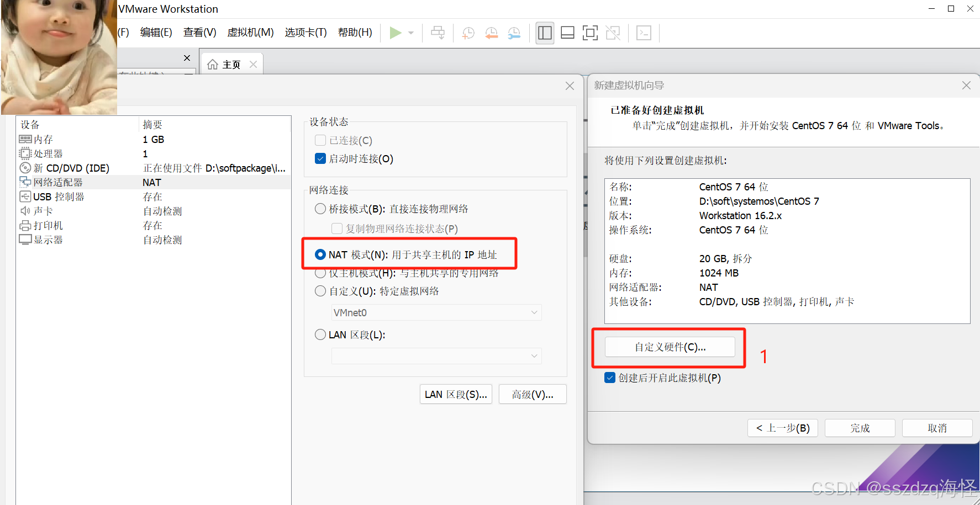Click the console view toolbar icon
This screenshot has width=980, height=505.
pos(644,33)
